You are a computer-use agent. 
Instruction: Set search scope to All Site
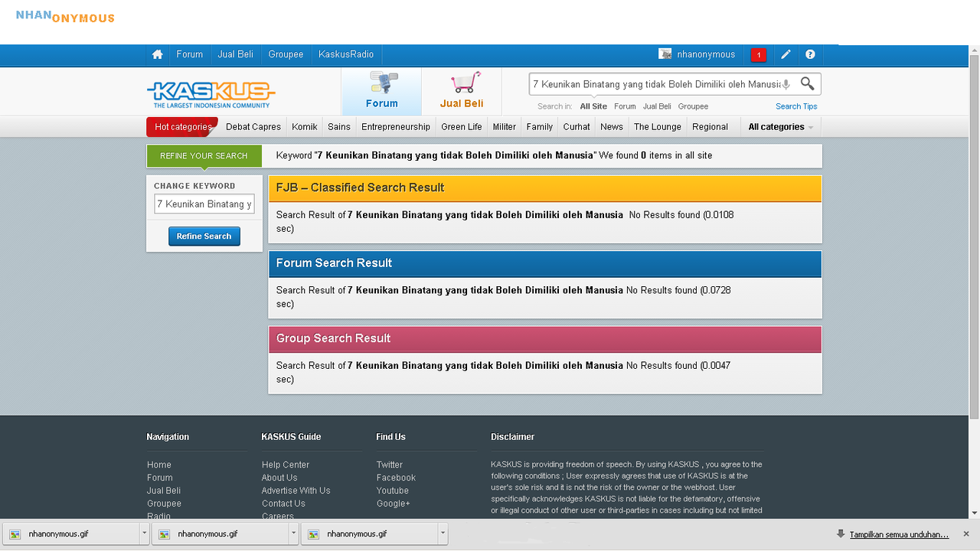[x=593, y=106]
